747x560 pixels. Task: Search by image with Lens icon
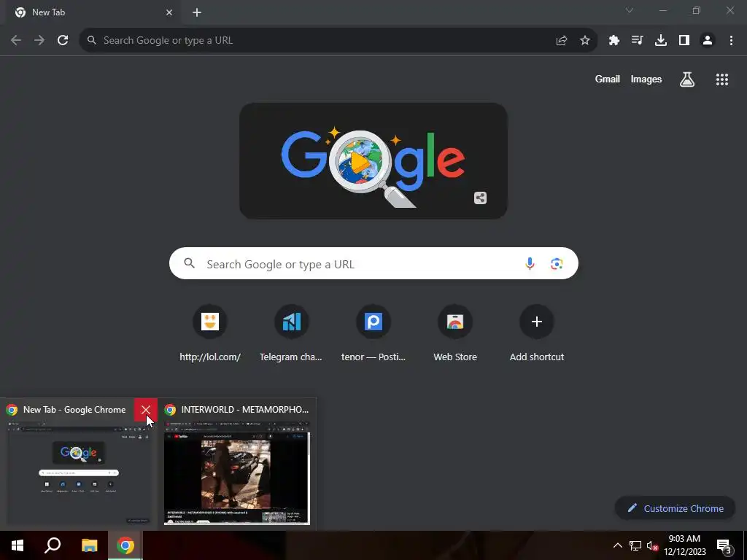(557, 263)
